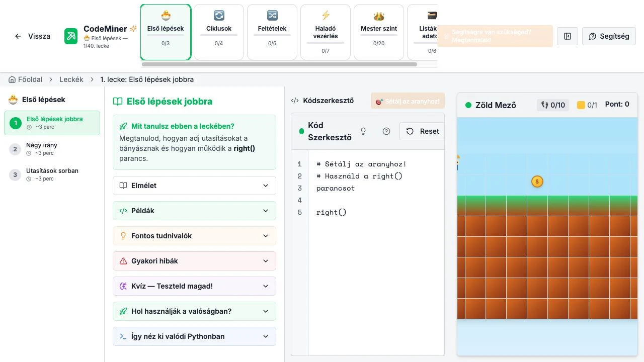Click the home icon in breadcrumb

tap(12, 79)
